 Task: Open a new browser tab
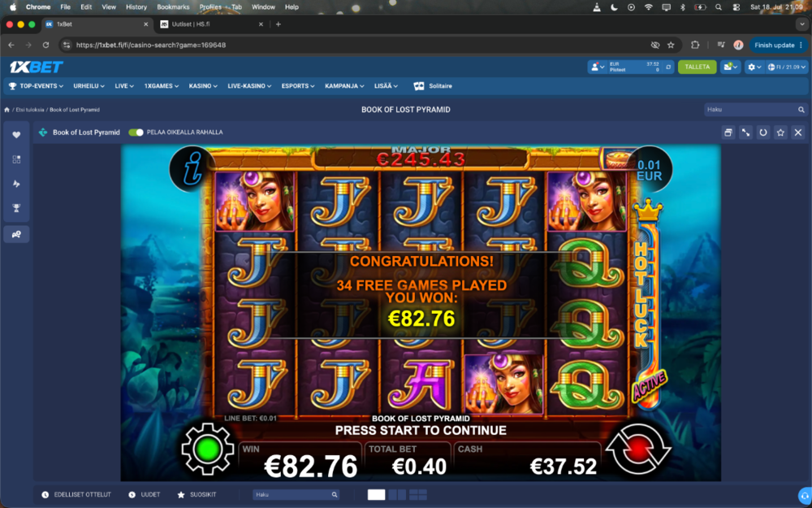click(278, 24)
